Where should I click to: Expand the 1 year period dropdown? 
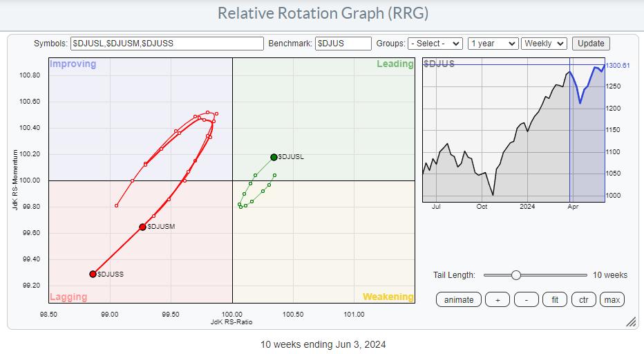click(493, 43)
